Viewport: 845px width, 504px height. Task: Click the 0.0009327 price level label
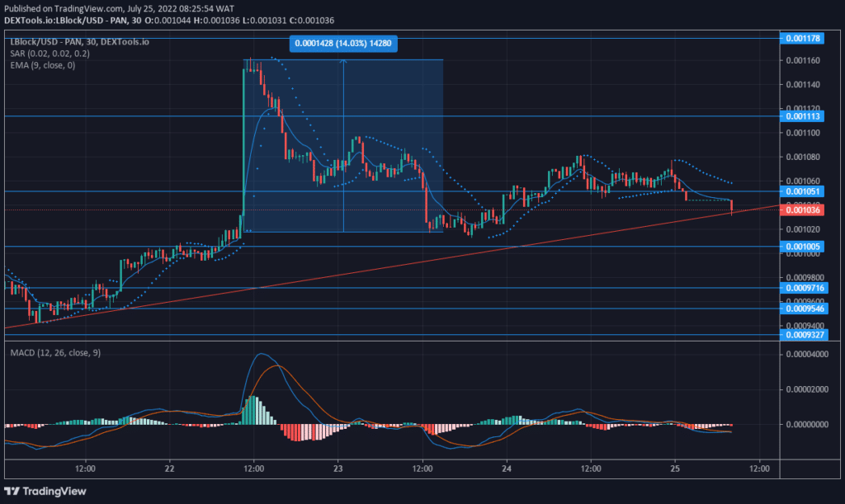coord(804,335)
